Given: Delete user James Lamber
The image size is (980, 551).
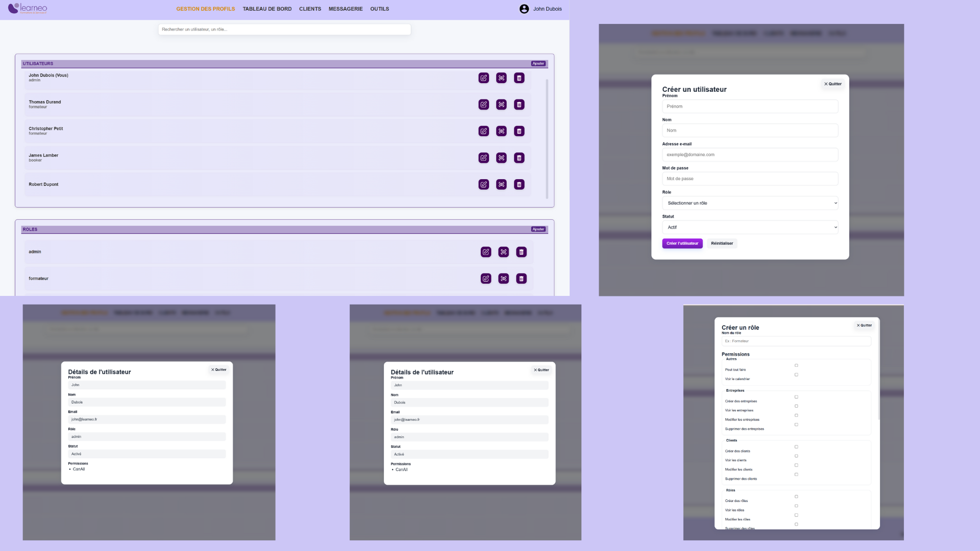Looking at the screenshot, I should click(x=519, y=158).
